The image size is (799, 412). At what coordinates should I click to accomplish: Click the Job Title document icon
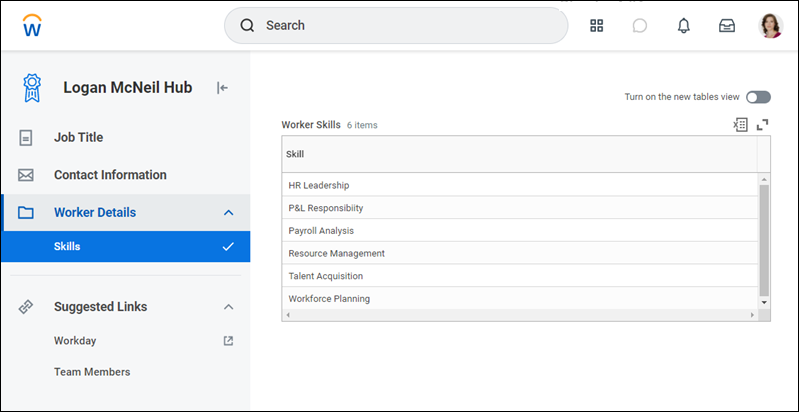click(x=25, y=138)
